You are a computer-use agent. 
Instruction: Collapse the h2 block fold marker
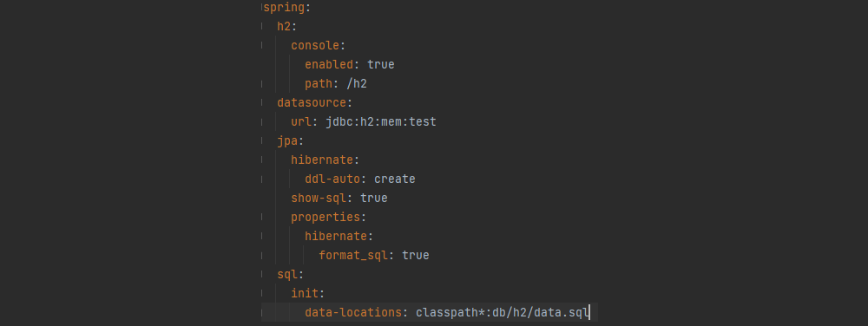tap(262, 26)
